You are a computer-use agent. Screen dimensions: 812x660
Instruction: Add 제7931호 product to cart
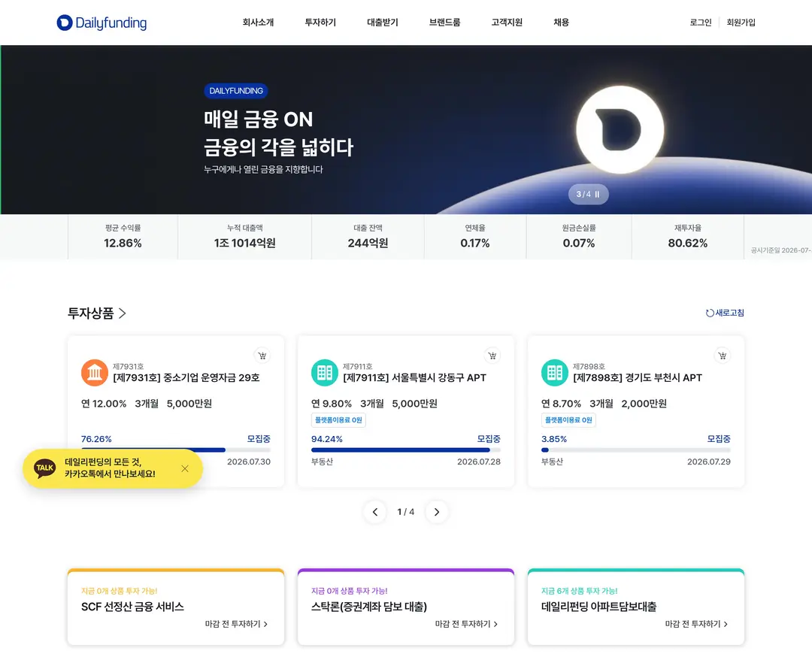pyautogui.click(x=262, y=356)
